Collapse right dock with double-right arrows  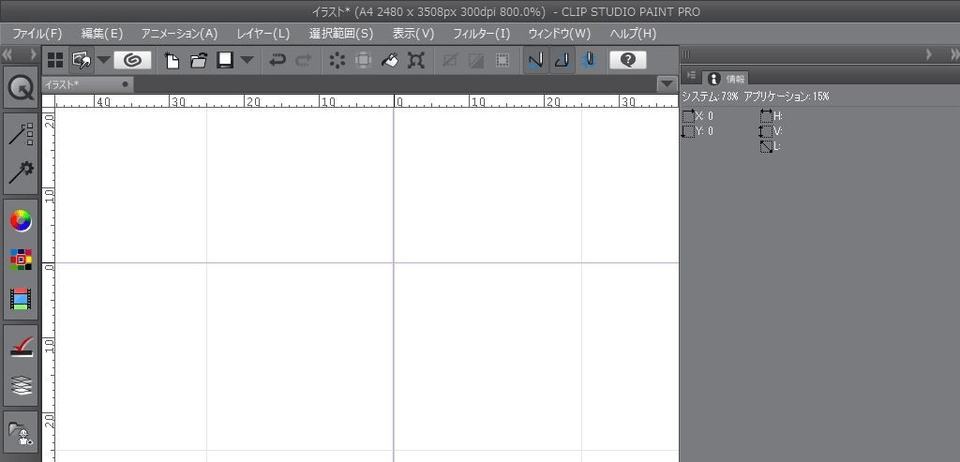(x=954, y=54)
